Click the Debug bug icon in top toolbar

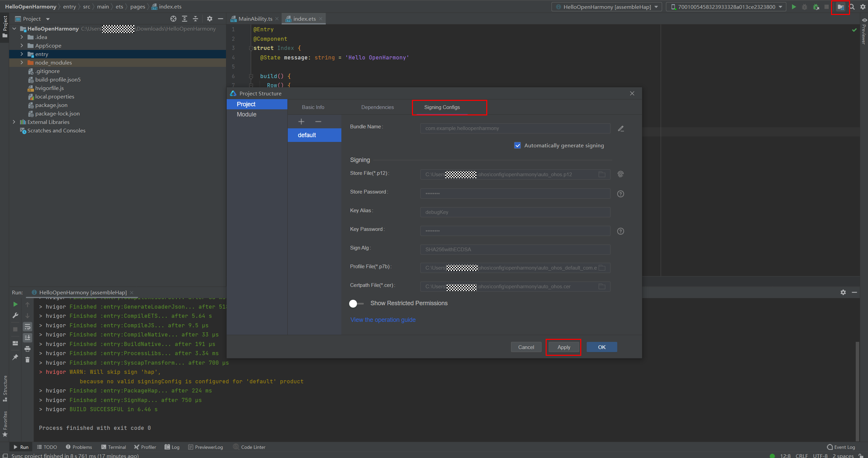pos(805,7)
